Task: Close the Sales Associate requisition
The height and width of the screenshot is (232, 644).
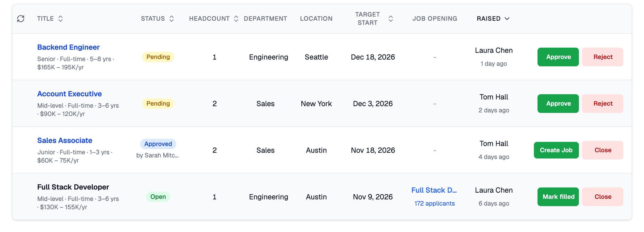Action: (x=603, y=150)
